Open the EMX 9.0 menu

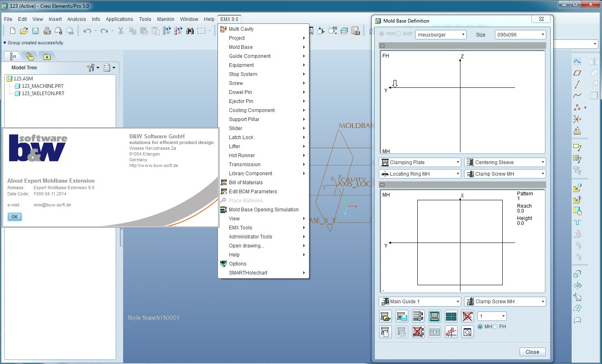click(x=229, y=19)
